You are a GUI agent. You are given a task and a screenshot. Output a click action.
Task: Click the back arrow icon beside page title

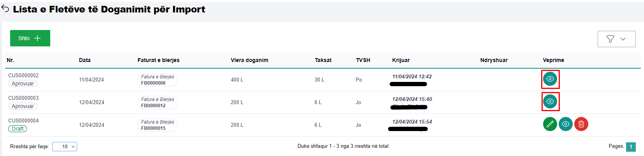coord(5,9)
